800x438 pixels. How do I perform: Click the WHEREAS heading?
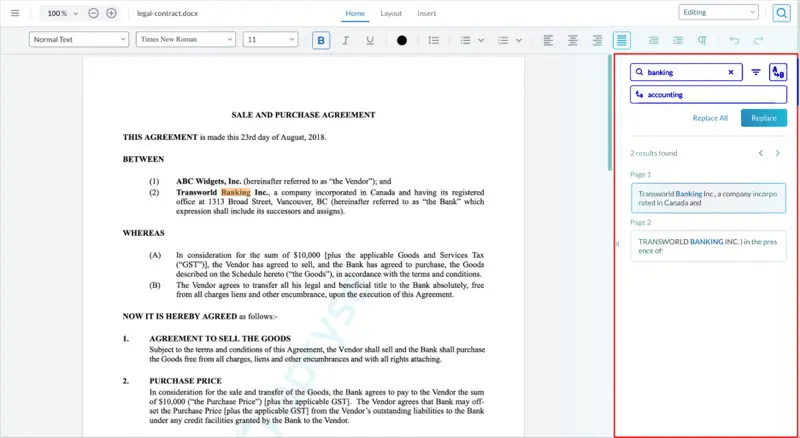click(x=143, y=233)
